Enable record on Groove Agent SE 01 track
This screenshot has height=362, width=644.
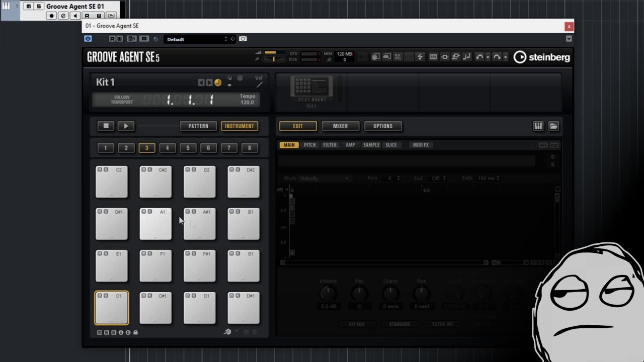(x=51, y=16)
